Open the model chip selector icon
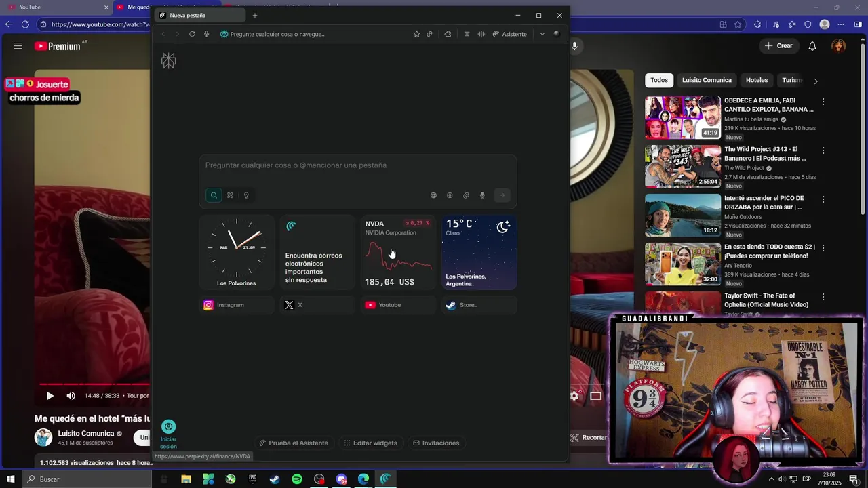Image resolution: width=868 pixels, height=488 pixels. [x=450, y=195]
